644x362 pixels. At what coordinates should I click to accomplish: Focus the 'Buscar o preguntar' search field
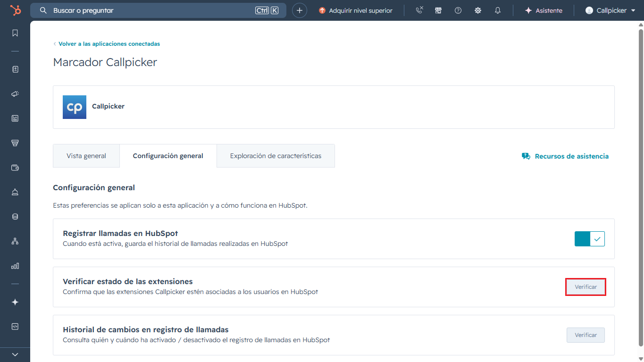158,10
